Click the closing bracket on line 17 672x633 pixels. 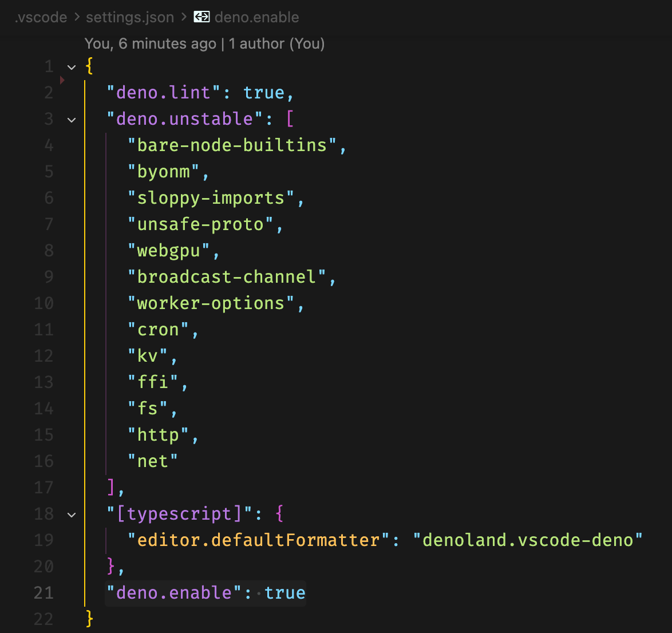111,487
